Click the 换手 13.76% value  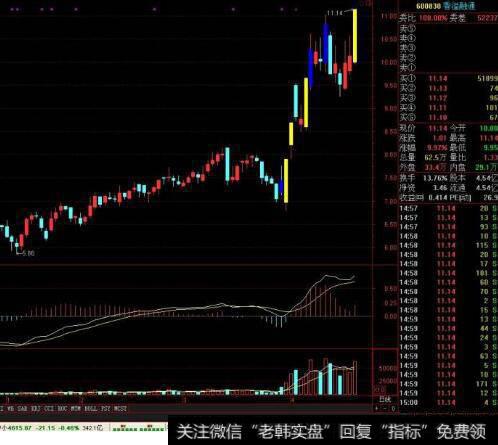[x=435, y=178]
